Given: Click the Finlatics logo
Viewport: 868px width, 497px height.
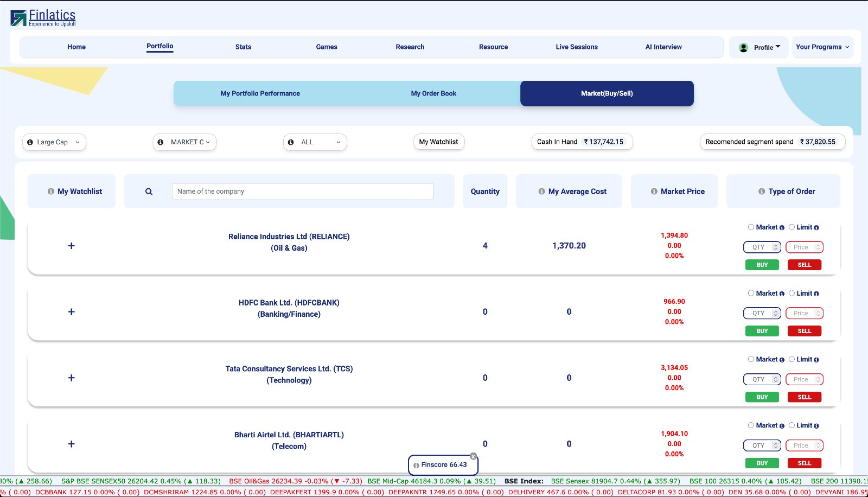Looking at the screenshot, I should [x=43, y=17].
